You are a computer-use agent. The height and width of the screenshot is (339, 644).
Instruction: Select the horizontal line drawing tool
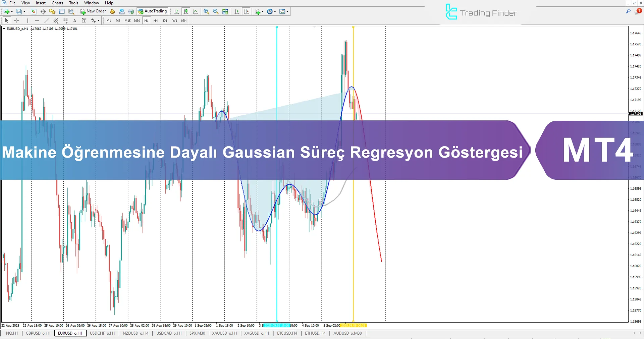tap(37, 20)
